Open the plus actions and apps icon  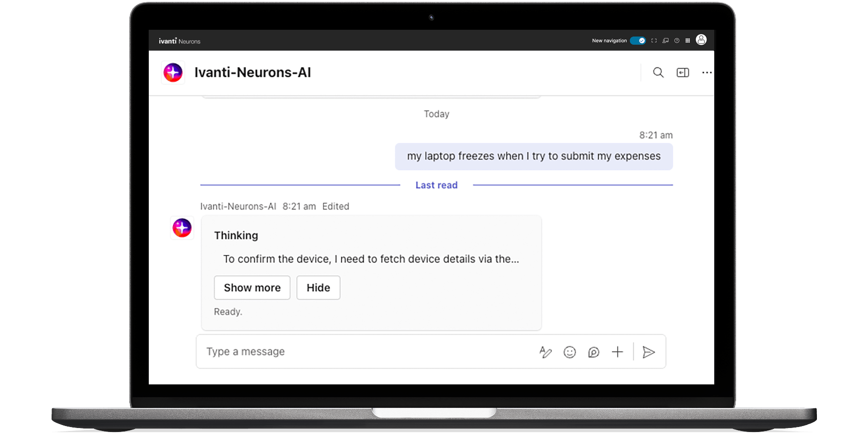point(618,352)
